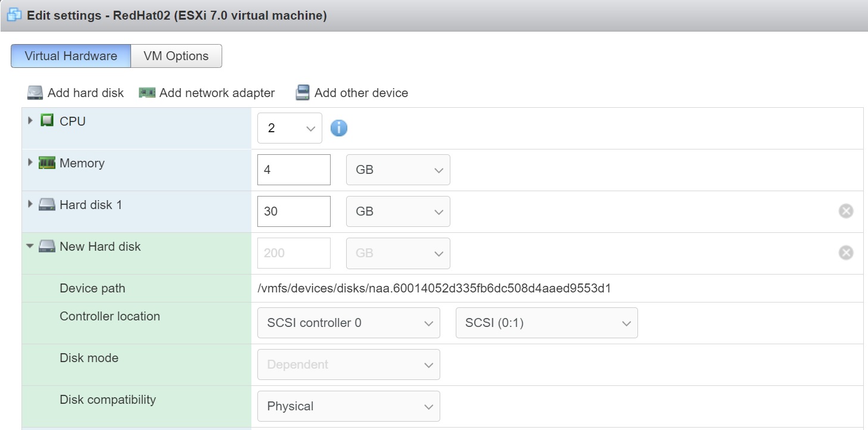
Task: Click the Memory module icon
Action: (47, 163)
